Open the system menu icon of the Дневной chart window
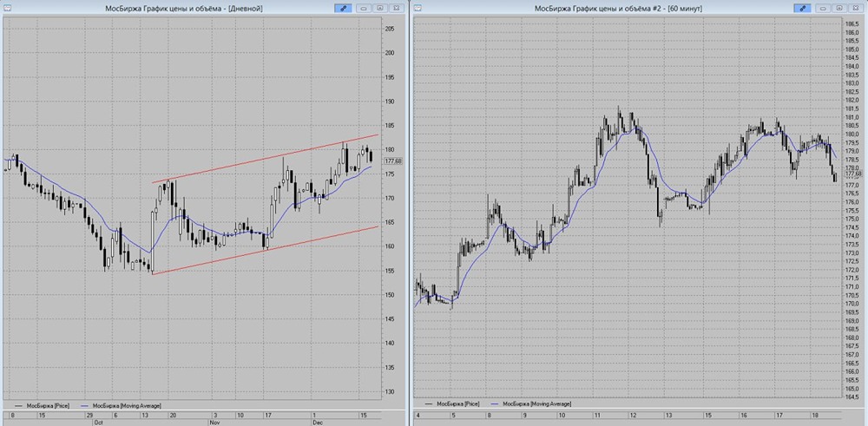The width and height of the screenshot is (868, 426). (x=7, y=8)
